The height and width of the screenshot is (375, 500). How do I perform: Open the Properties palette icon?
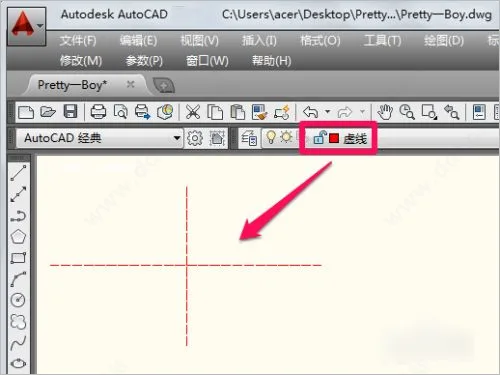click(x=479, y=112)
